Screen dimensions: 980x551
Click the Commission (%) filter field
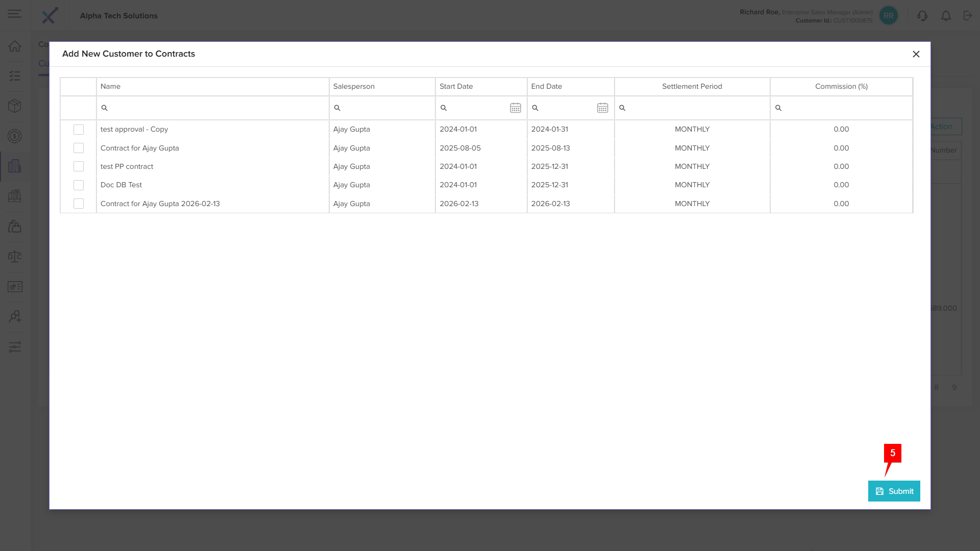(x=842, y=108)
